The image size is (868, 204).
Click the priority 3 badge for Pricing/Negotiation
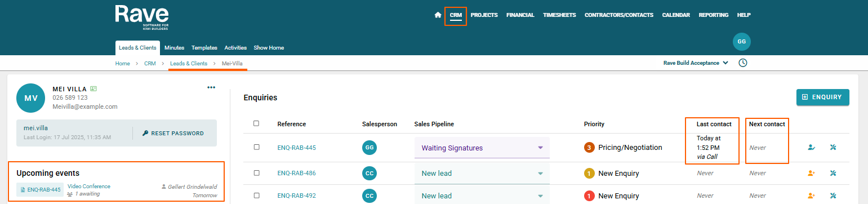tap(589, 148)
